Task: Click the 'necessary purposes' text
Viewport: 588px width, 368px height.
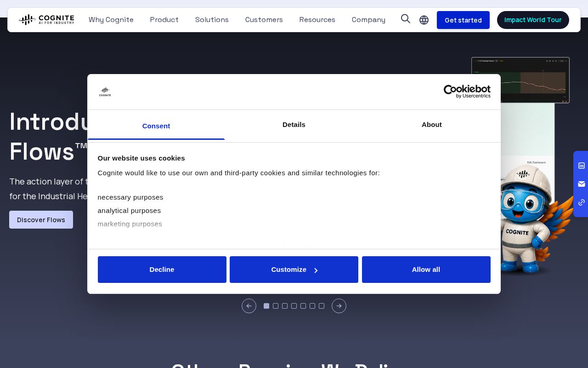Action: [130, 197]
